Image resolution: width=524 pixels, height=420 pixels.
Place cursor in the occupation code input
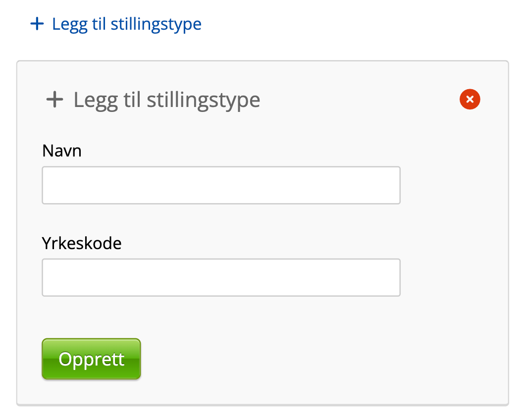(221, 277)
